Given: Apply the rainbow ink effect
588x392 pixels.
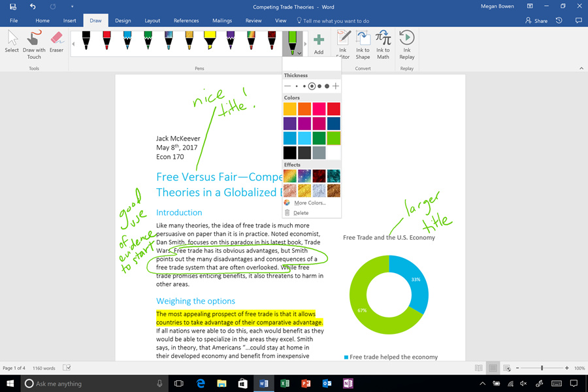Looking at the screenshot, I should coord(290,176).
